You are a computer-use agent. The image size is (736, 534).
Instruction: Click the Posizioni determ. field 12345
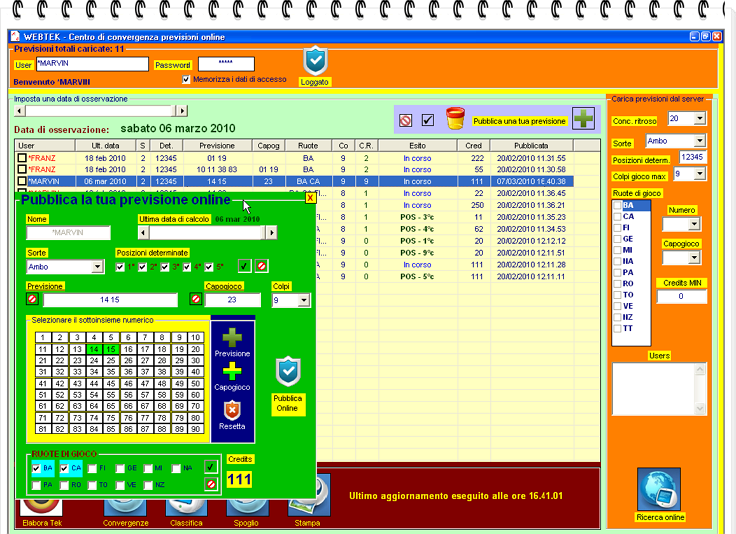pyautogui.click(x=692, y=157)
